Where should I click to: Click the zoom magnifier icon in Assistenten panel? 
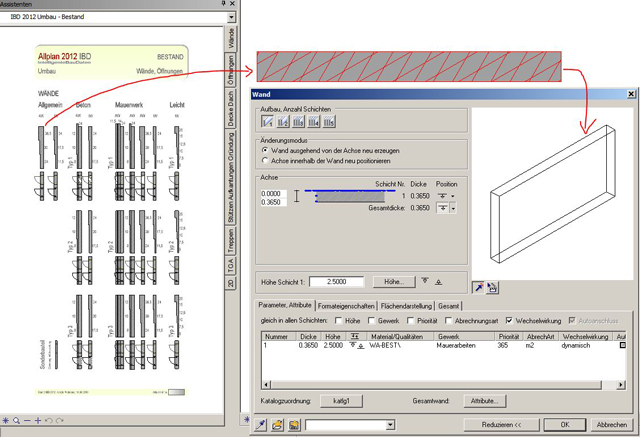click(x=16, y=421)
